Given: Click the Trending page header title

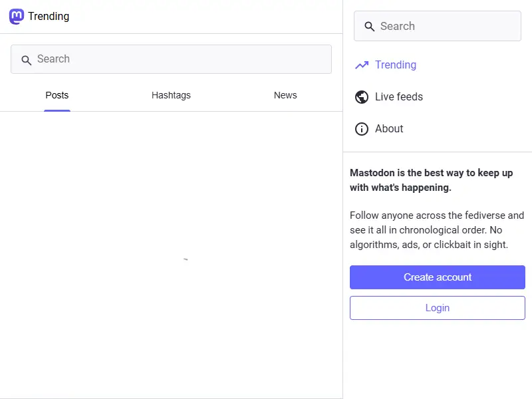Looking at the screenshot, I should (x=49, y=16).
